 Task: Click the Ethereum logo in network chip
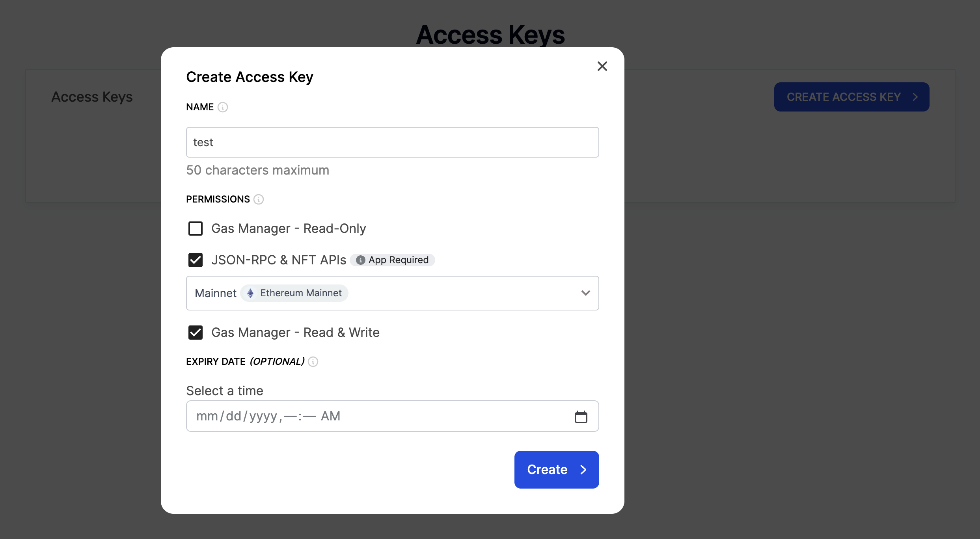(250, 293)
